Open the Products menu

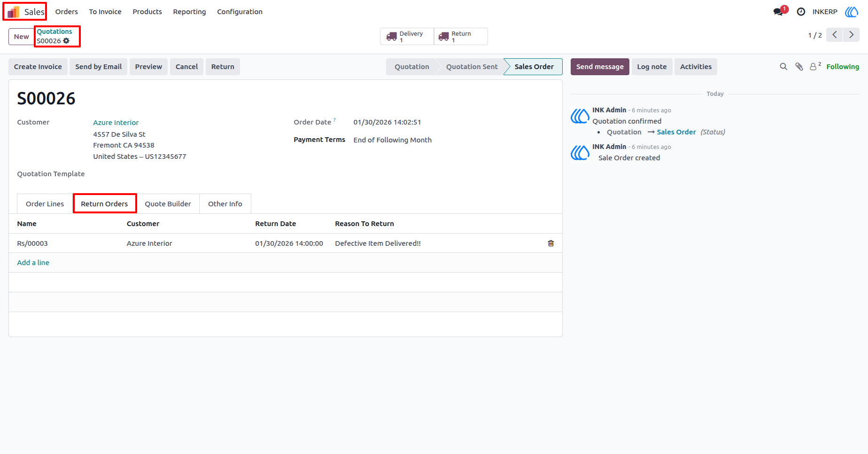pos(147,12)
